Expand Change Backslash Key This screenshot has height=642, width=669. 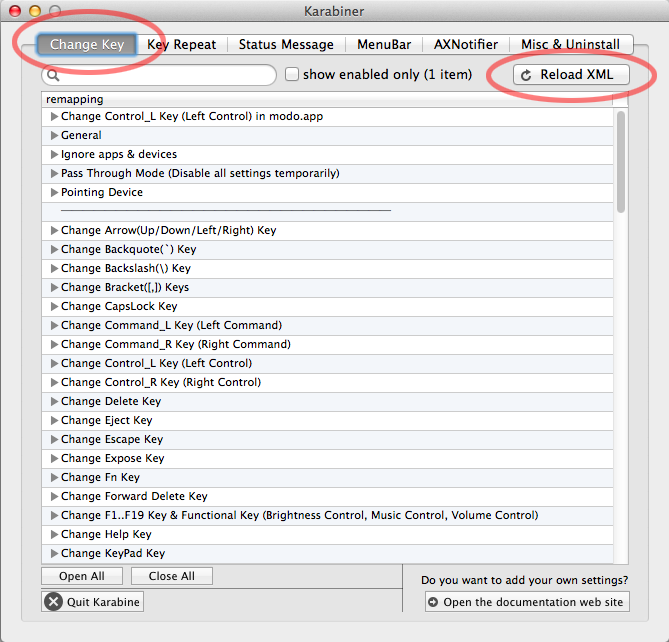(x=54, y=268)
